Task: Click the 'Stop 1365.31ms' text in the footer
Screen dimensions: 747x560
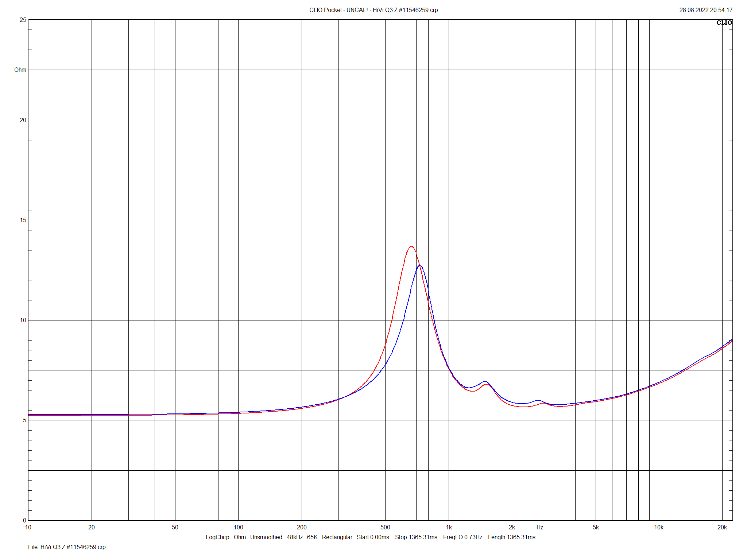Action: [416, 537]
